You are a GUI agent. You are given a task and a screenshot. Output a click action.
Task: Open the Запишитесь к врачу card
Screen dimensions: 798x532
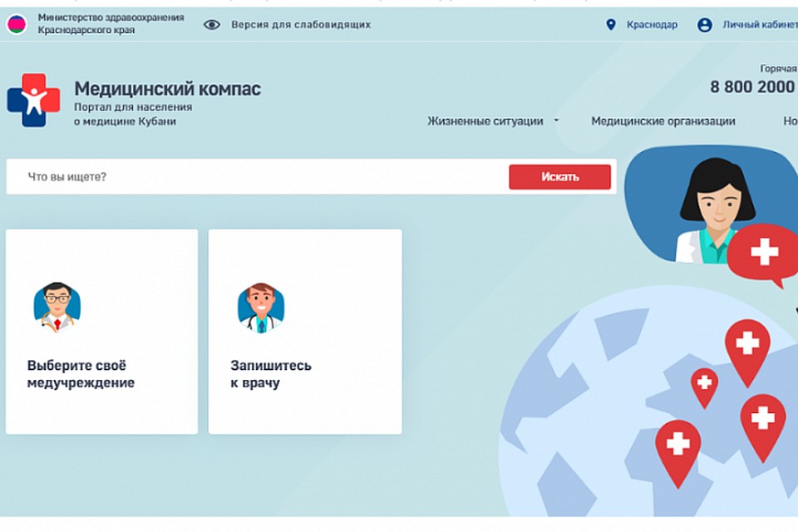point(305,332)
